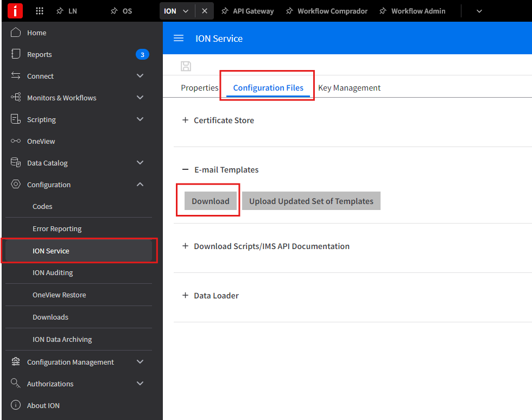Image resolution: width=532 pixels, height=420 pixels.
Task: Click the Download Scripts/IMS API Documentation label
Action: click(271, 246)
